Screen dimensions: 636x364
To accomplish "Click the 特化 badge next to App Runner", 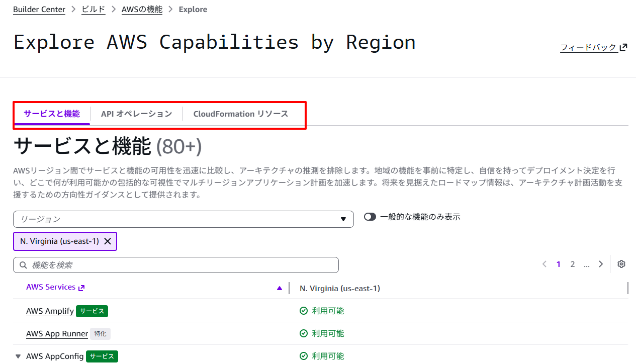I will click(101, 333).
